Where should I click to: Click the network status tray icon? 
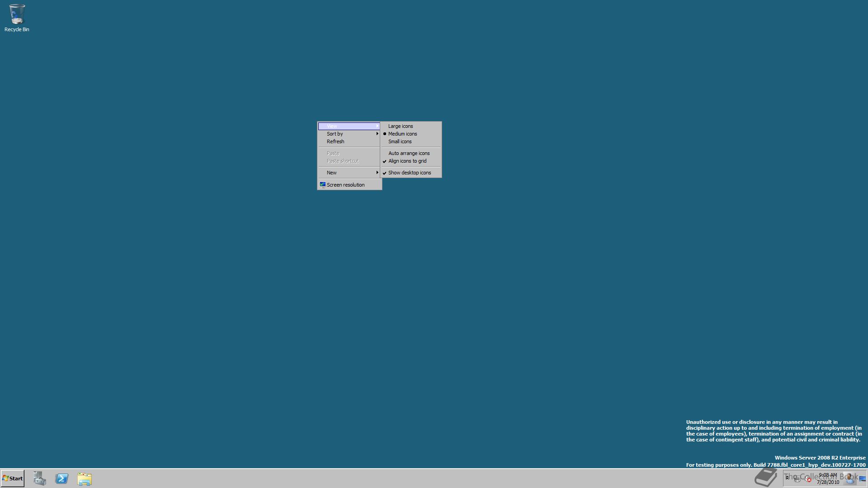click(797, 479)
